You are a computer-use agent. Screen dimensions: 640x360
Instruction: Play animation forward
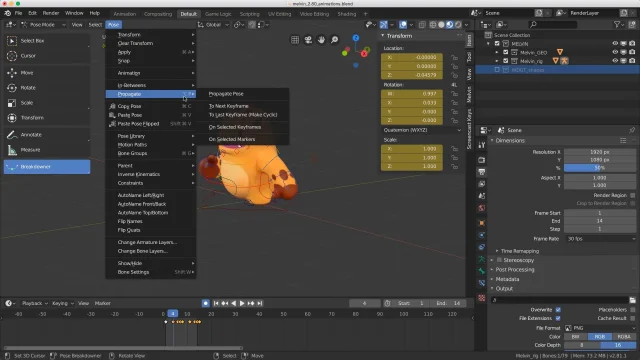point(242,303)
